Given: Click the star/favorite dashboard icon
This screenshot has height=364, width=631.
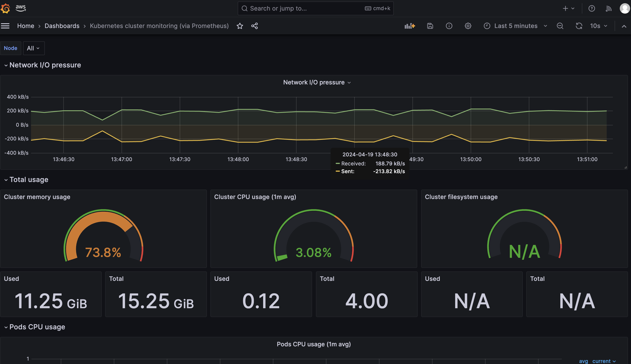Looking at the screenshot, I should point(240,26).
